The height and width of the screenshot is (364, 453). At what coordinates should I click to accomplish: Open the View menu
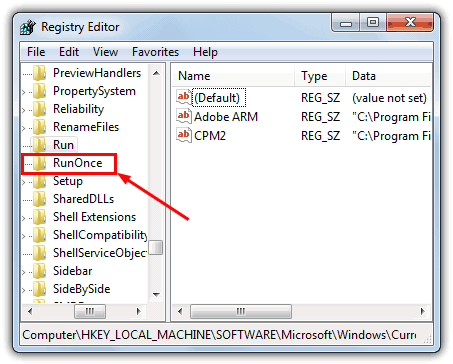[x=105, y=52]
